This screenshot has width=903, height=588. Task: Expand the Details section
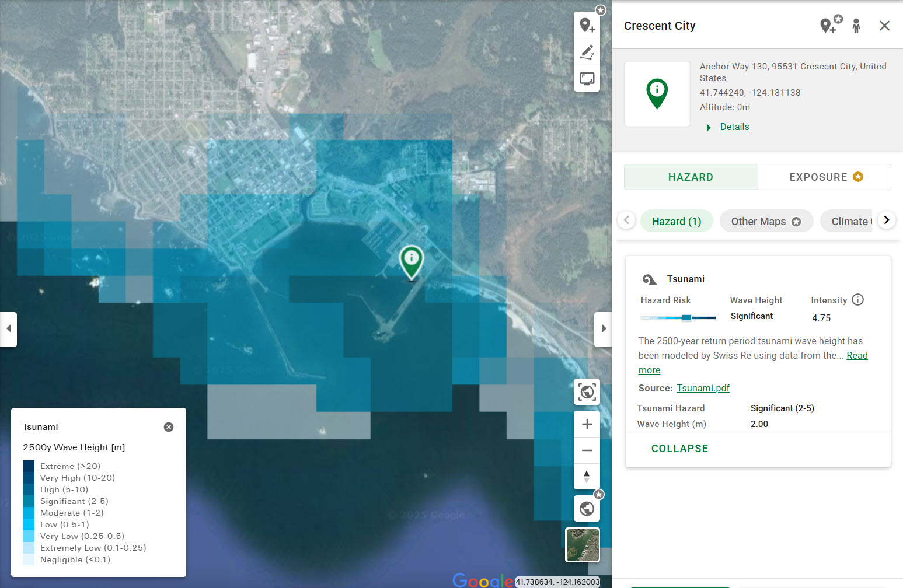pos(734,127)
